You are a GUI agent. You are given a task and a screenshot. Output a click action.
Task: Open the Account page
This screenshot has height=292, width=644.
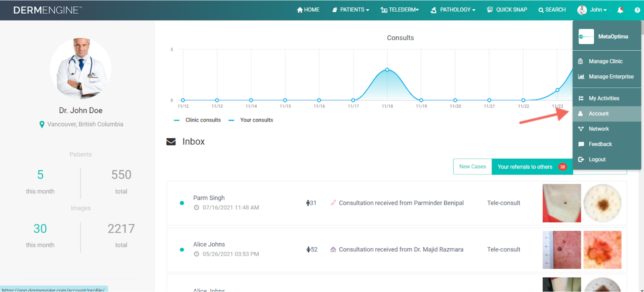(x=607, y=114)
